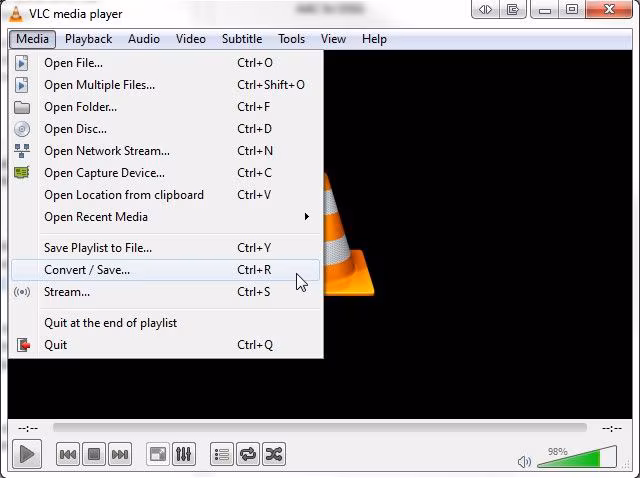Open the Tools menu
The height and width of the screenshot is (478, 640).
coord(291,39)
